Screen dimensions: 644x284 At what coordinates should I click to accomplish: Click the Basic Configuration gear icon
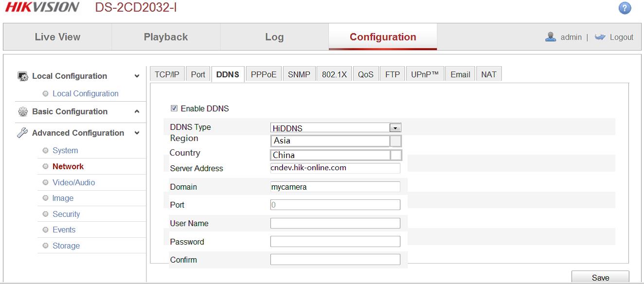coord(22,112)
